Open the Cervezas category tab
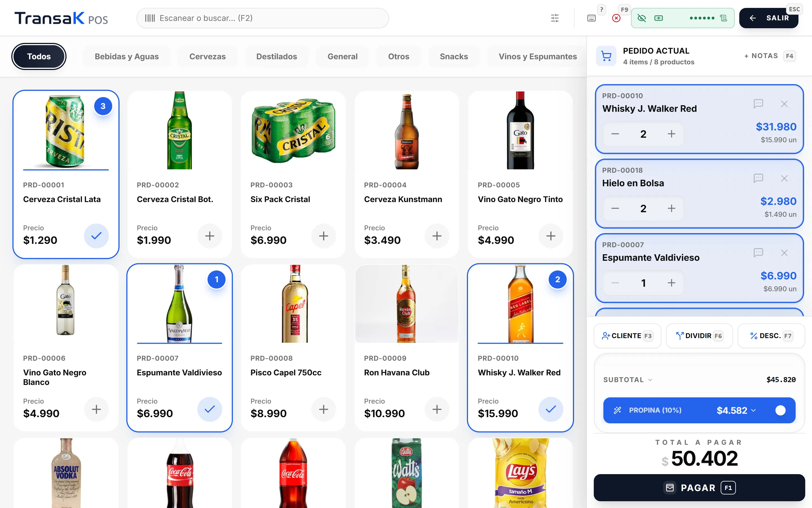 click(207, 56)
